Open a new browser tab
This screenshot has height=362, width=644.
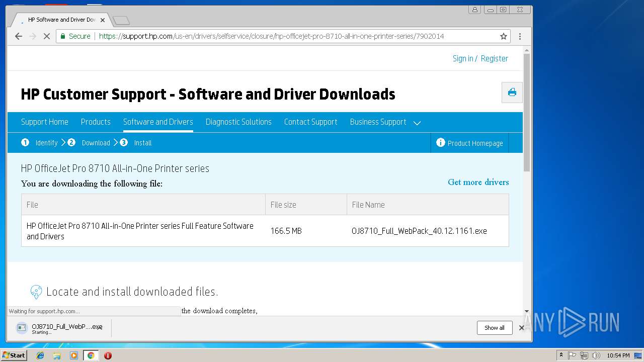(x=121, y=20)
